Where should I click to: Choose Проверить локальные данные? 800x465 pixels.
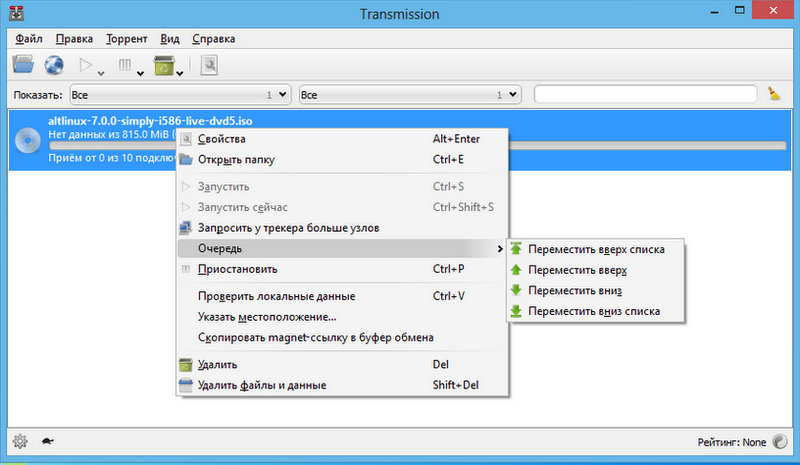342,296
